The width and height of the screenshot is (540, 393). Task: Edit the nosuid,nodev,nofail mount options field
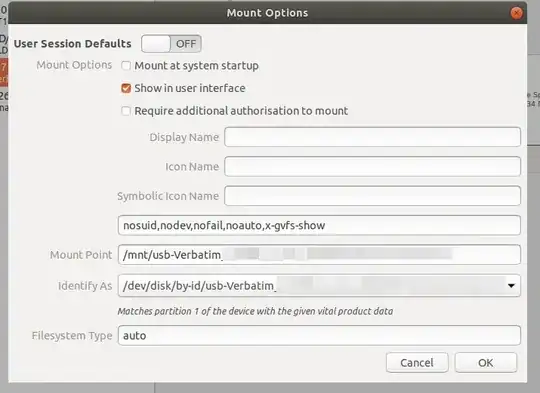click(319, 225)
